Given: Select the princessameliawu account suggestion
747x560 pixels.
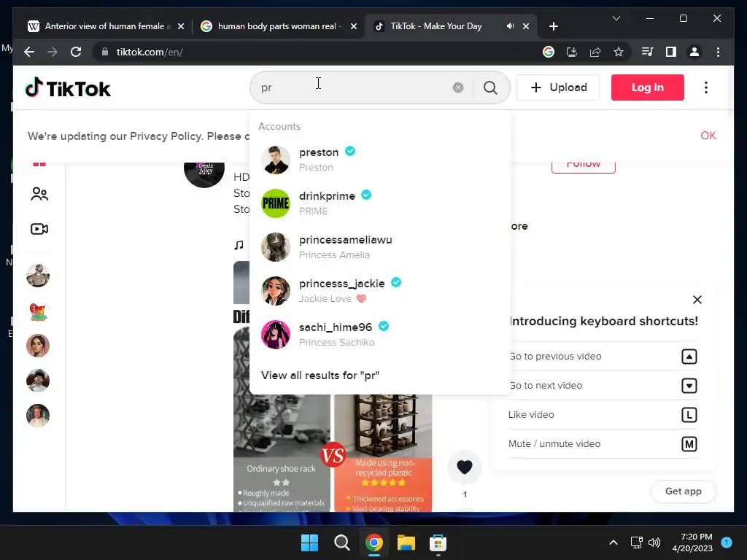Looking at the screenshot, I should [379, 247].
